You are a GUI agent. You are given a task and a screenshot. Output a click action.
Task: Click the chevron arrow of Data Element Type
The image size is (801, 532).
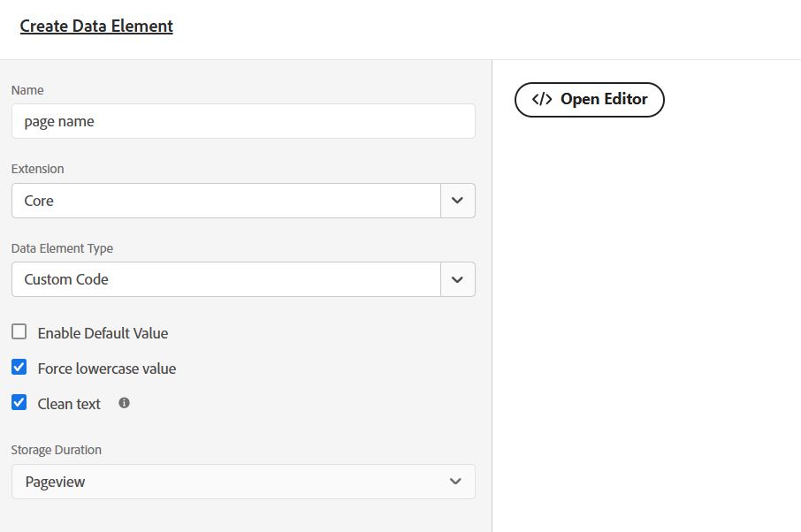pyautogui.click(x=457, y=279)
